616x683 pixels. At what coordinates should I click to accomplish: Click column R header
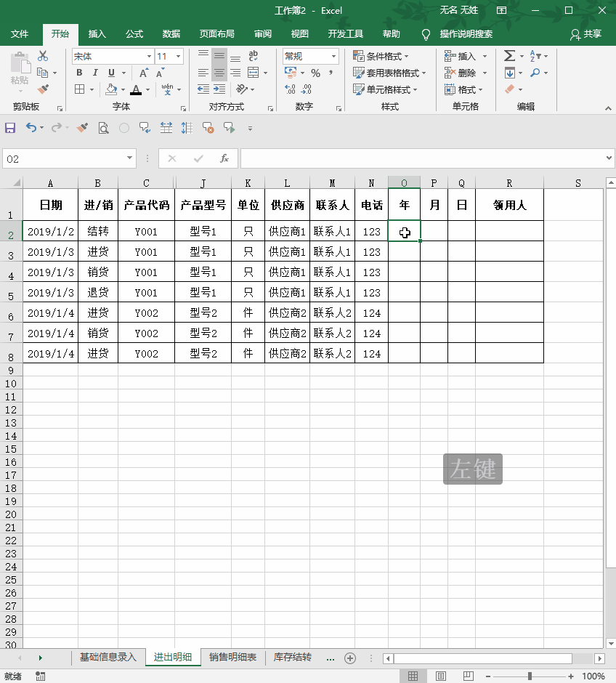point(509,183)
